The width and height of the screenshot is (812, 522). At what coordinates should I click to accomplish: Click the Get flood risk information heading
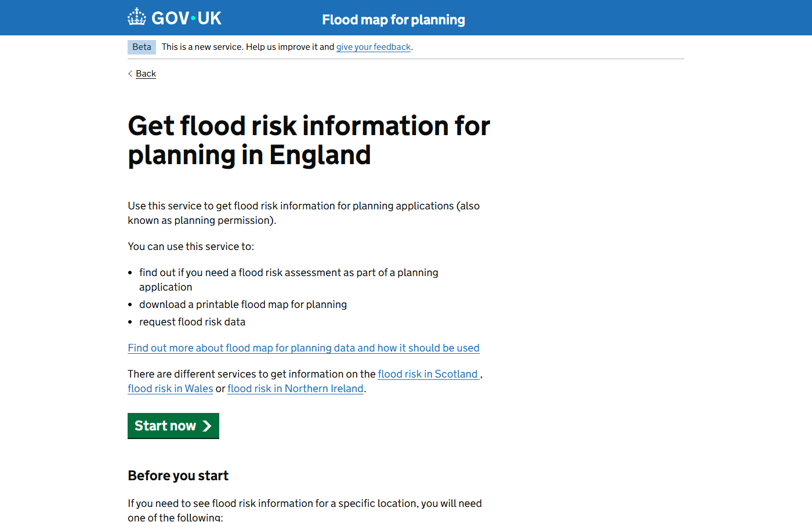pos(309,140)
